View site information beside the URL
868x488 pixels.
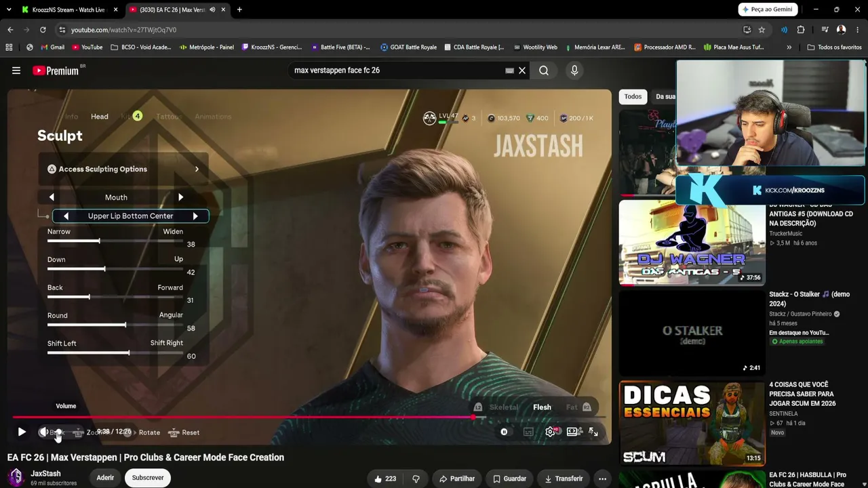[x=62, y=30]
